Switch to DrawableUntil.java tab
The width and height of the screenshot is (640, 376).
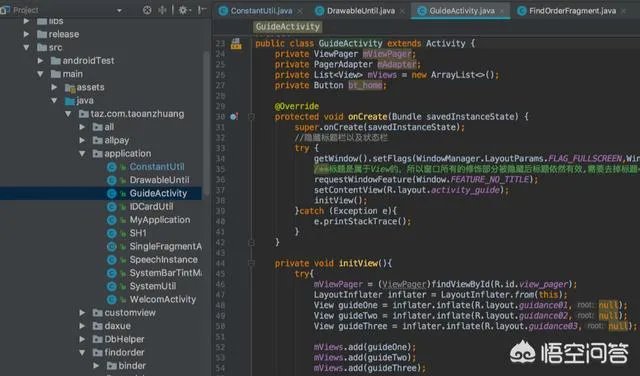[x=361, y=11]
